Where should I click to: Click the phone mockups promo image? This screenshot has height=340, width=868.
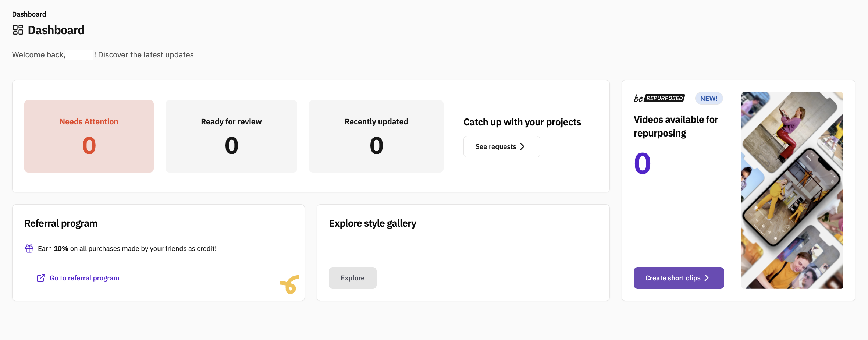tap(792, 190)
